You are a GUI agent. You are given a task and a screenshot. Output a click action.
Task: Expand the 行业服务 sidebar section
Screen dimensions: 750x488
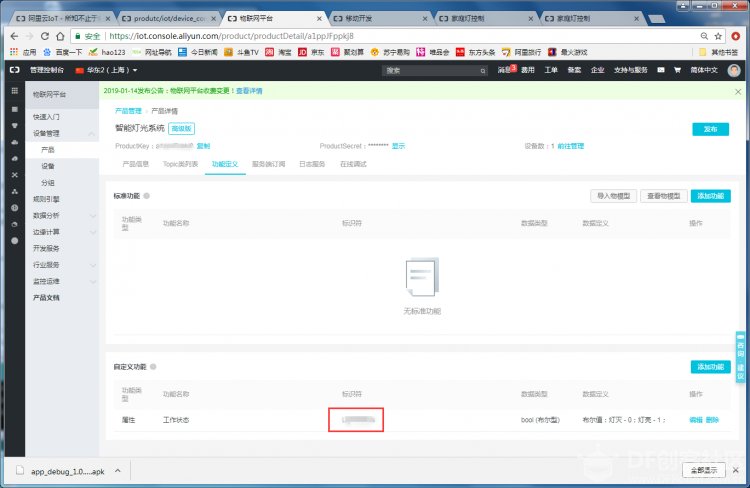pos(93,265)
